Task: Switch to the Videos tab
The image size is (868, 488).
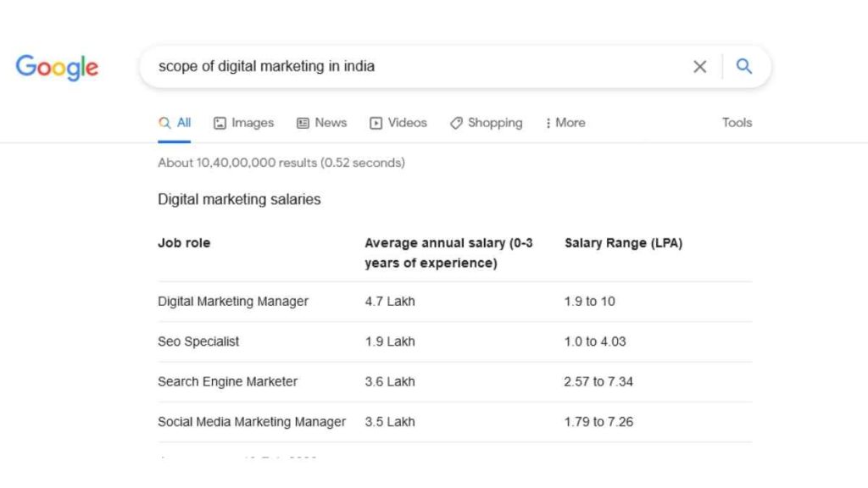Action: tap(398, 123)
